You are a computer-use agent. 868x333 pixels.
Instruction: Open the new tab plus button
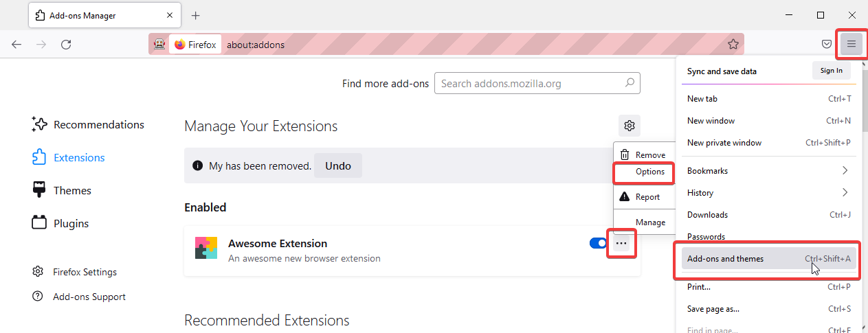tap(195, 15)
